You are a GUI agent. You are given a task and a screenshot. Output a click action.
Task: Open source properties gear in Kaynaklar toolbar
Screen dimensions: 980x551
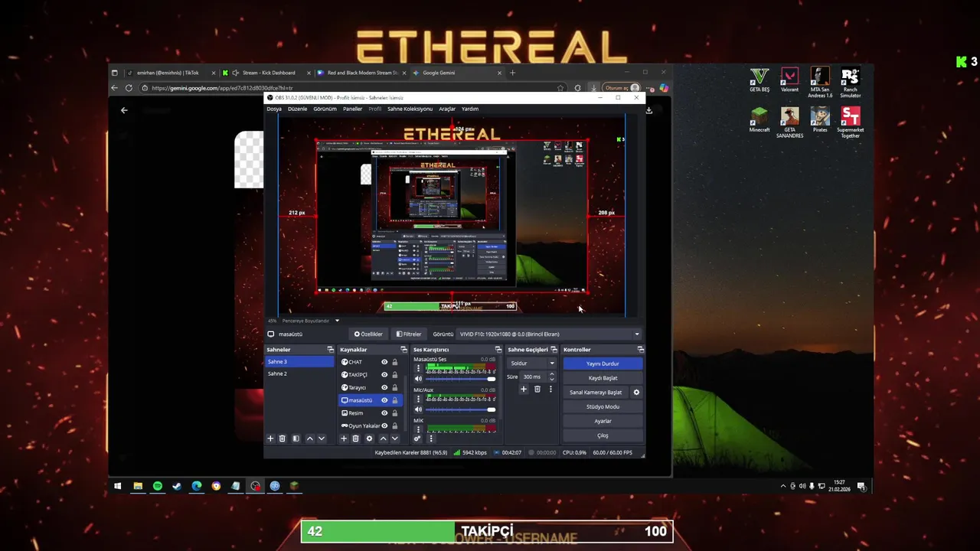369,439
